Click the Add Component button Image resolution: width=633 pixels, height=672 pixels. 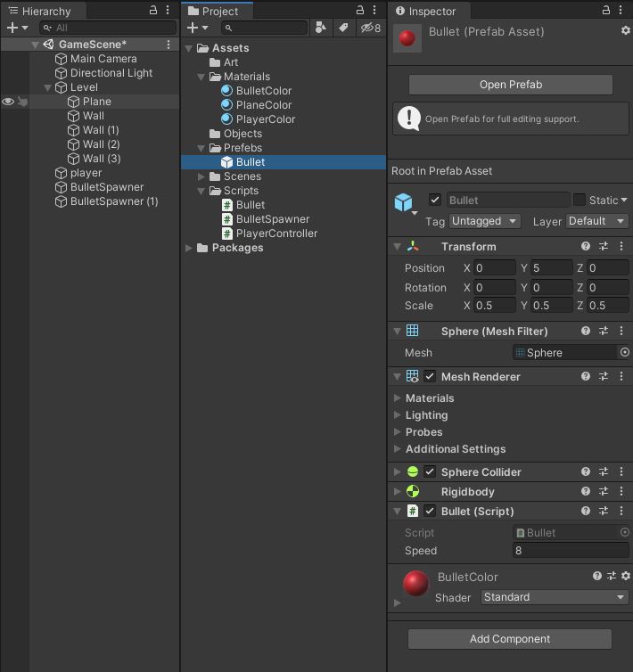(509, 638)
